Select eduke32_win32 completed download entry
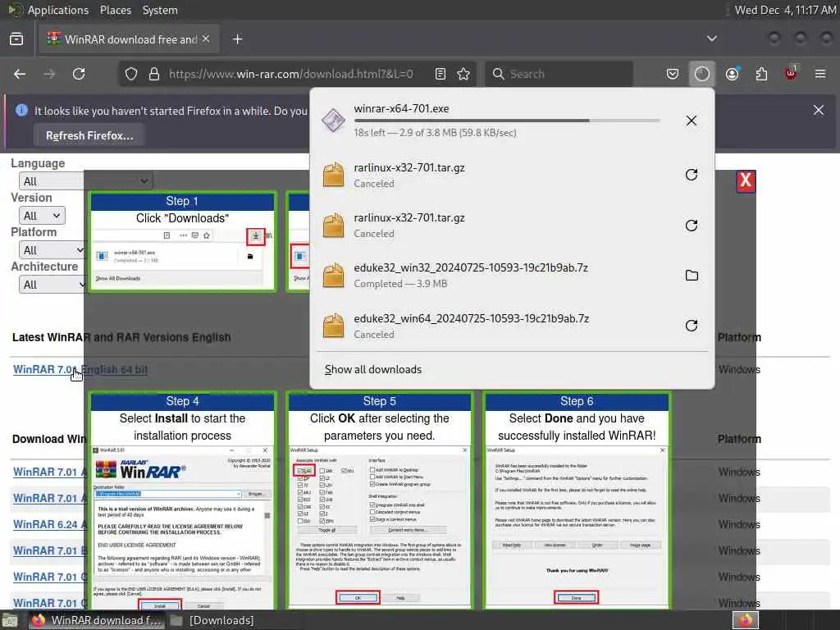 pos(512,276)
